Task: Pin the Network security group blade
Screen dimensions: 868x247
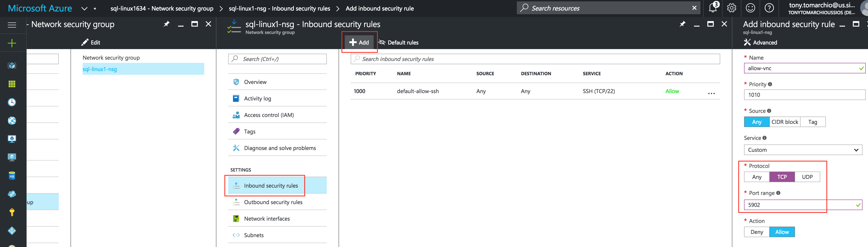Action: coord(166,24)
